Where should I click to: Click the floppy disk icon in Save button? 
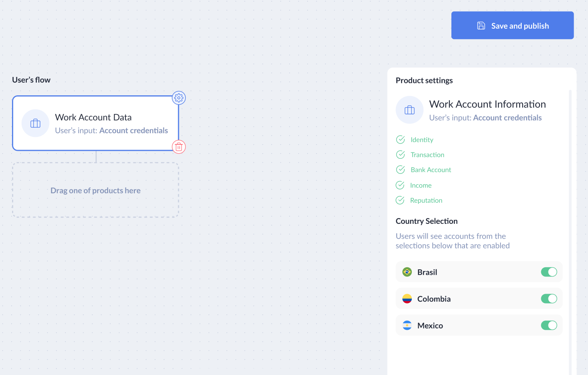[x=481, y=26]
